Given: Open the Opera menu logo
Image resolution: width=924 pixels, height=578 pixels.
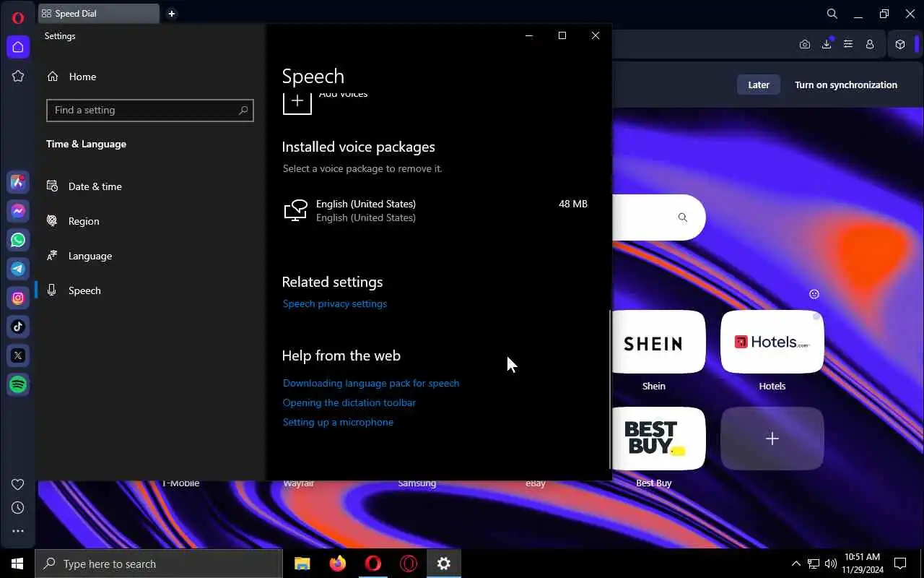Looking at the screenshot, I should tap(18, 17).
